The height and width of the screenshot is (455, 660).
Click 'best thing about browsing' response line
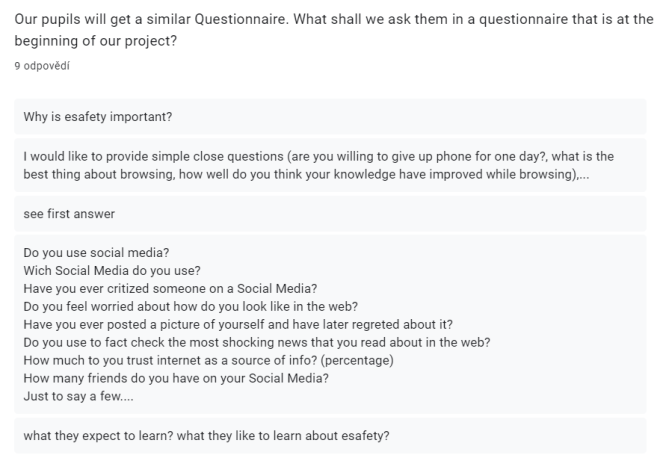coord(306,174)
